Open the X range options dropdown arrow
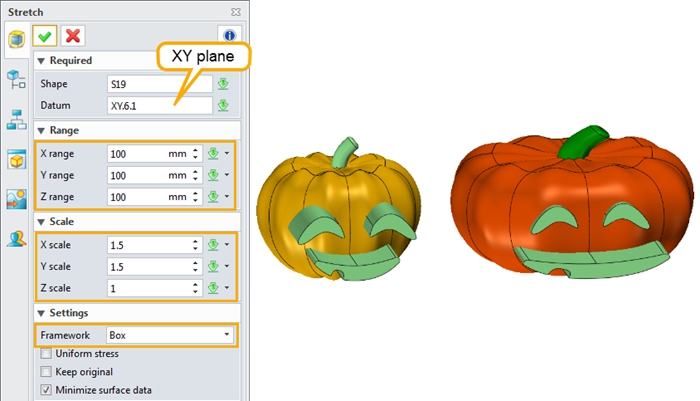The height and width of the screenshot is (401, 700). click(227, 153)
